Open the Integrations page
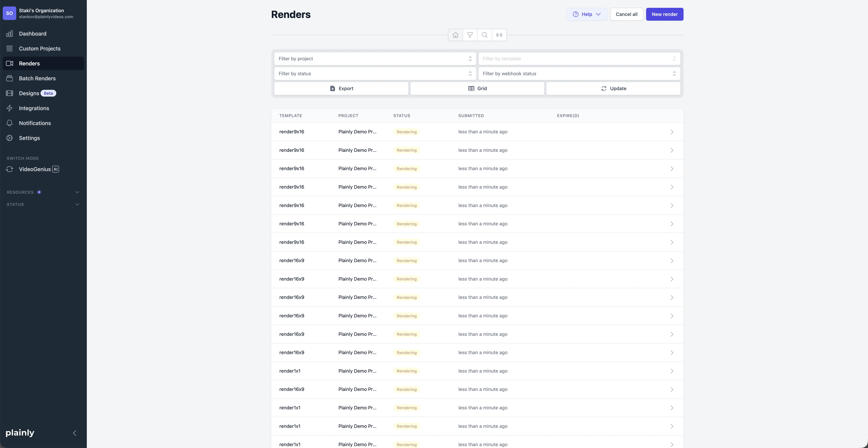The height and width of the screenshot is (448, 868). pyautogui.click(x=34, y=108)
